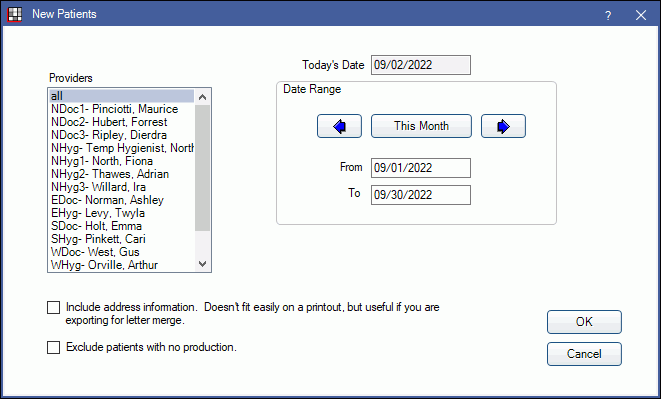This screenshot has width=661, height=399.
Task: Open the help question mark
Action: pyautogui.click(x=608, y=16)
